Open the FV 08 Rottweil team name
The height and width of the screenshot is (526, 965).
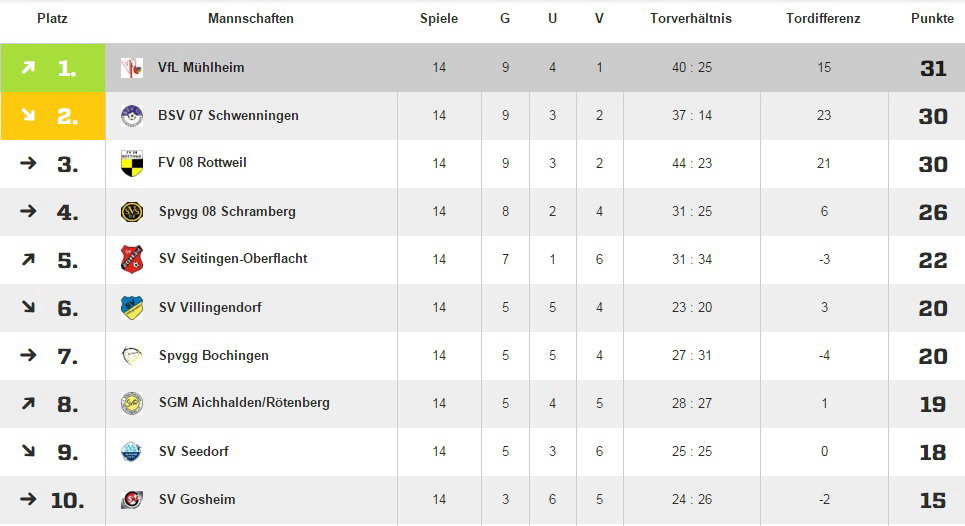click(202, 163)
